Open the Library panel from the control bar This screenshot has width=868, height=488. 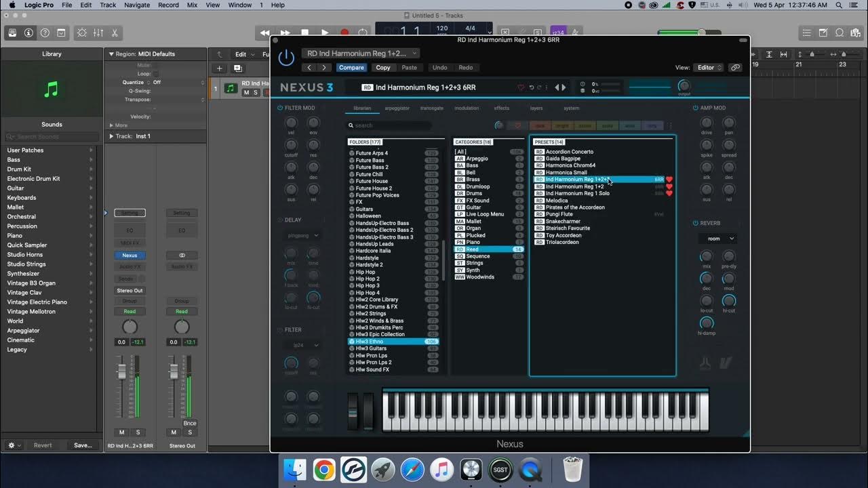point(12,33)
